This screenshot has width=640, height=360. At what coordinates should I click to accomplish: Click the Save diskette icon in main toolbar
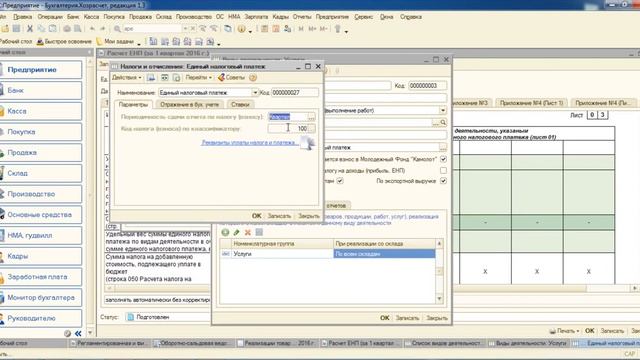[x=16, y=29]
